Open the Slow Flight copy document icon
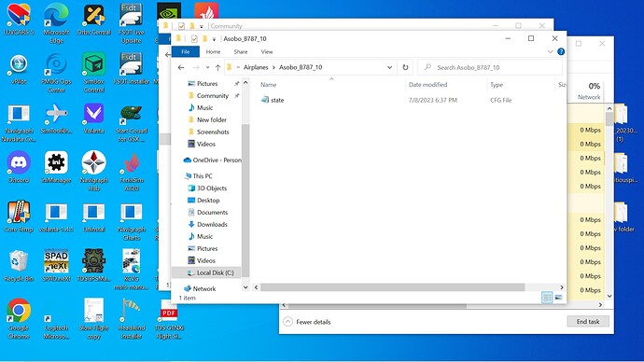This screenshot has height=362, width=644. pos(93,319)
